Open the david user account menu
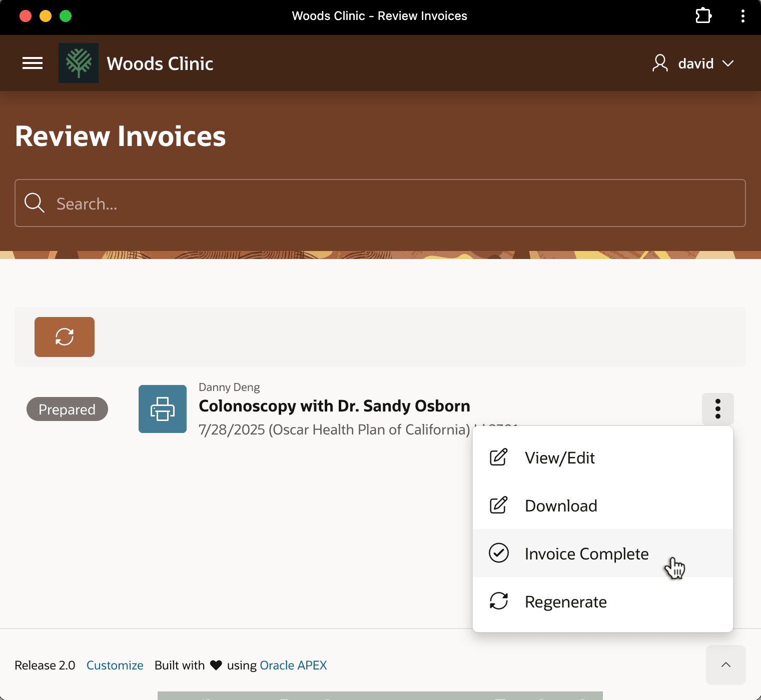Viewport: 761px width, 700px height. pos(693,63)
